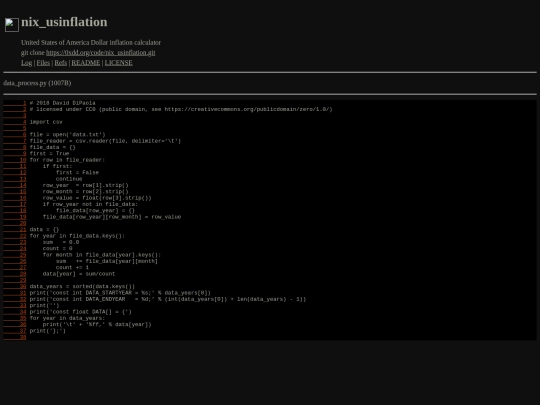The height and width of the screenshot is (405, 540).
Task: Open the Log page
Action: (27, 63)
